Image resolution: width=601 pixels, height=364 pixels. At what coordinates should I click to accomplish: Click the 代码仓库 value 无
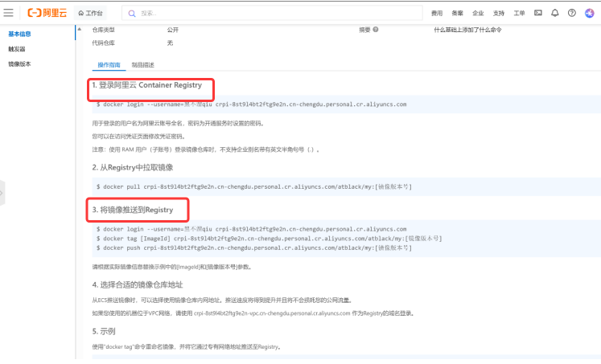(170, 43)
